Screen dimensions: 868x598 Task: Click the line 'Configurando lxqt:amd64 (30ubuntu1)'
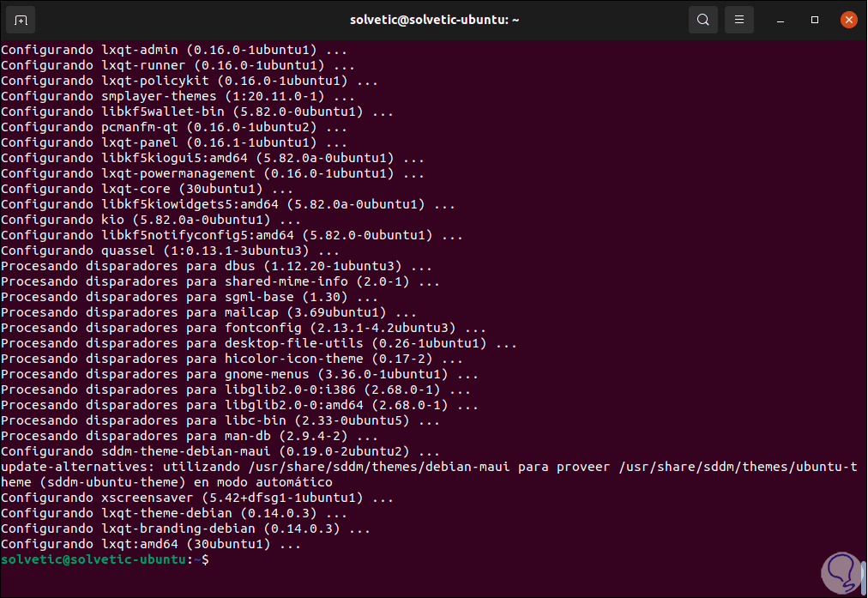[151, 544]
